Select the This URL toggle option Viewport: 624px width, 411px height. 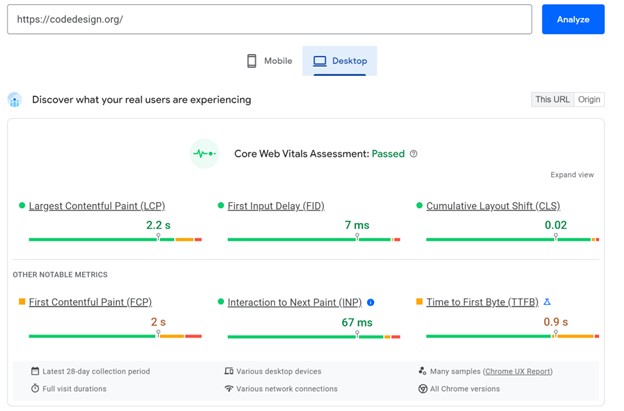pyautogui.click(x=552, y=99)
